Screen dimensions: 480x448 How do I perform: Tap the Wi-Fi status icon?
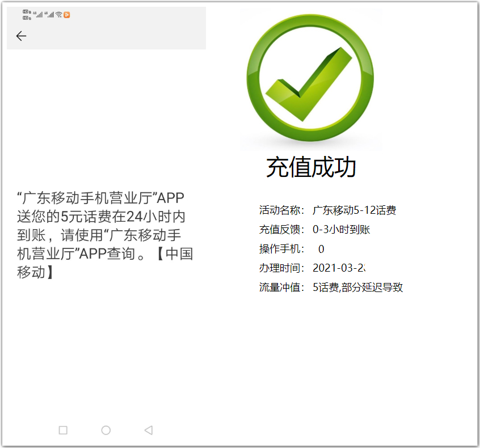tap(59, 15)
